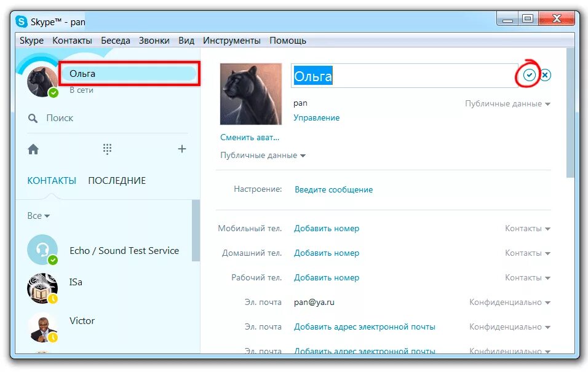The width and height of the screenshot is (588, 372).
Task: Expand the Все contacts filter dropdown
Action: pyautogui.click(x=38, y=216)
